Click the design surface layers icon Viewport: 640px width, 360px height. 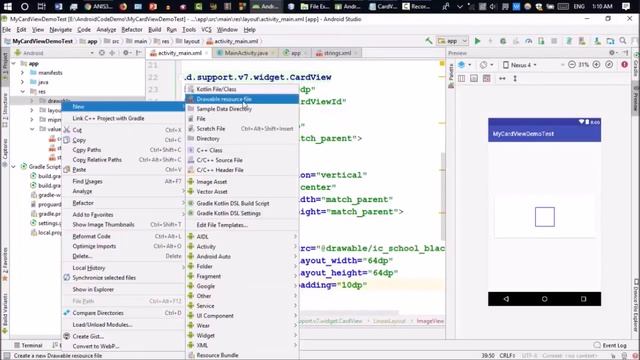pyautogui.click(x=463, y=64)
